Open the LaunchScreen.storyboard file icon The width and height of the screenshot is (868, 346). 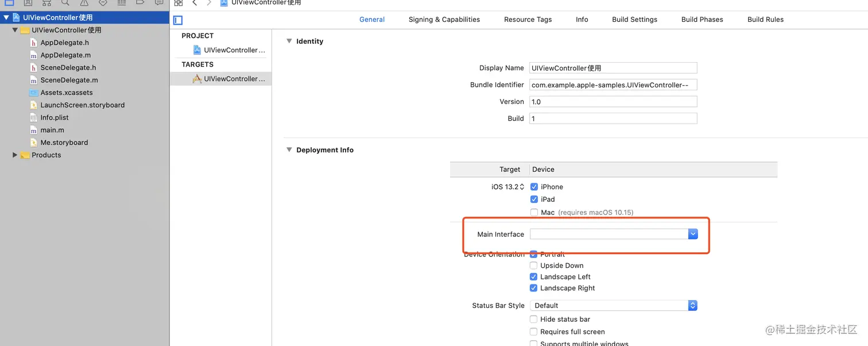point(34,105)
